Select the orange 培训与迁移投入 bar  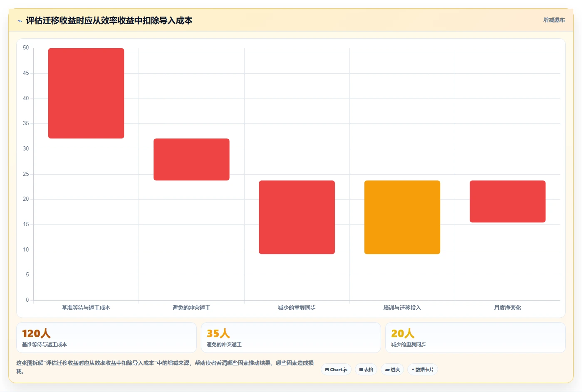[402, 217]
